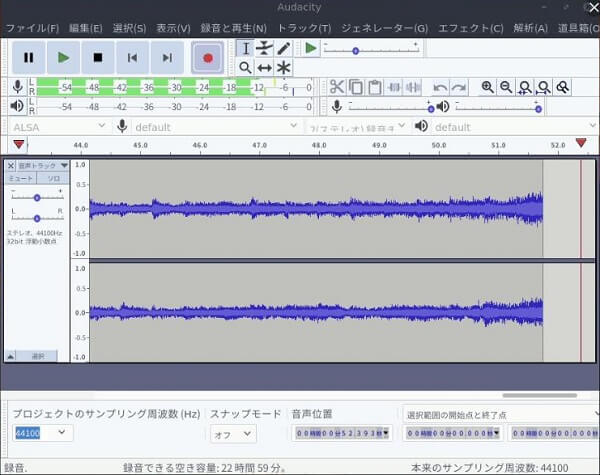Screen dimensions: 600x475
Task: Close the audio track with X
Action: tap(11, 166)
